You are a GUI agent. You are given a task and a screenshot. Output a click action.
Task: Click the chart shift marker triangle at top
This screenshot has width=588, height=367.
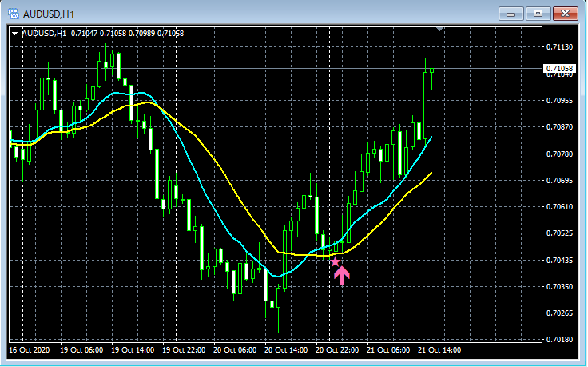[440, 29]
